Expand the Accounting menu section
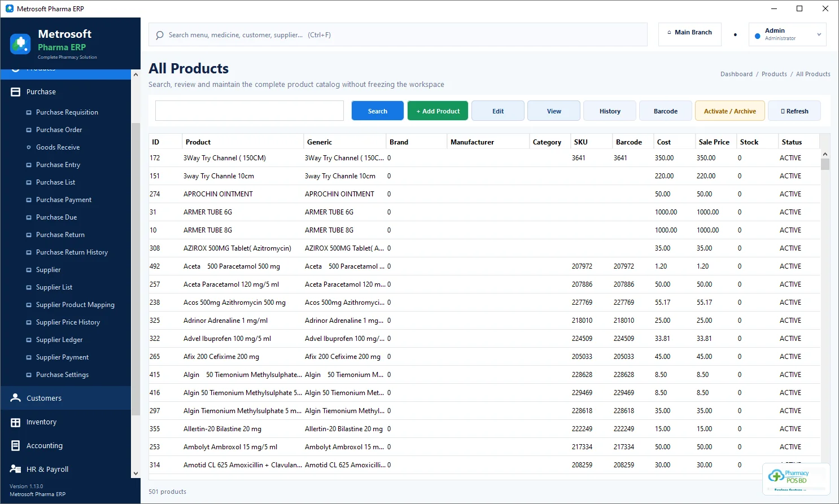 pyautogui.click(x=66, y=446)
